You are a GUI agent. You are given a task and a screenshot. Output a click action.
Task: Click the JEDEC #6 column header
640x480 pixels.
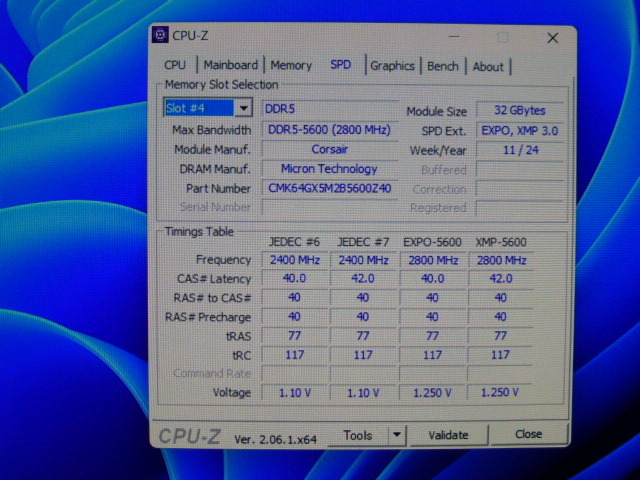[x=294, y=242]
